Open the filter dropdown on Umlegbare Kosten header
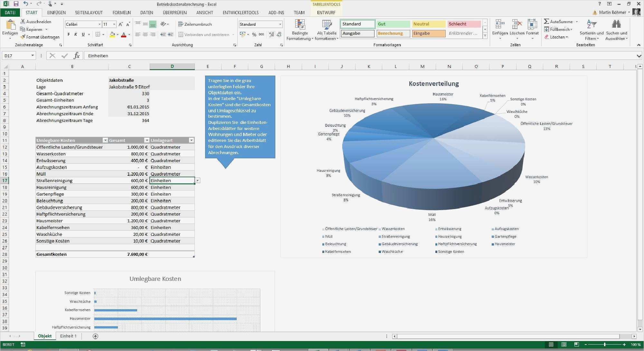This screenshot has width=644, height=351. click(x=105, y=140)
